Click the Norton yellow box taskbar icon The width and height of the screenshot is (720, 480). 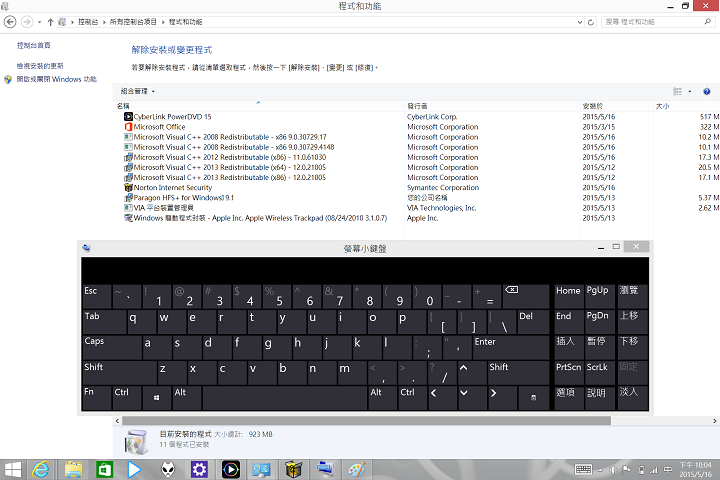(293, 469)
